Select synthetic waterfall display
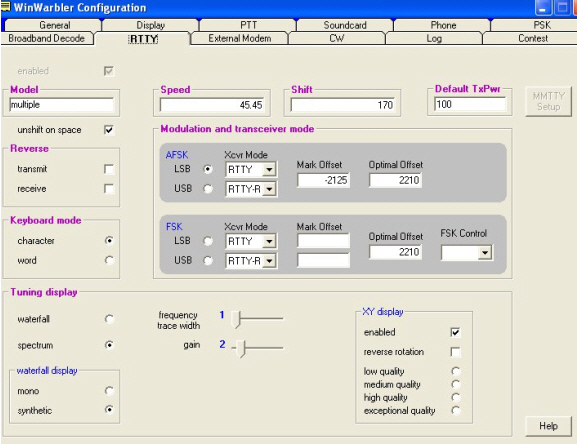 pyautogui.click(x=109, y=410)
